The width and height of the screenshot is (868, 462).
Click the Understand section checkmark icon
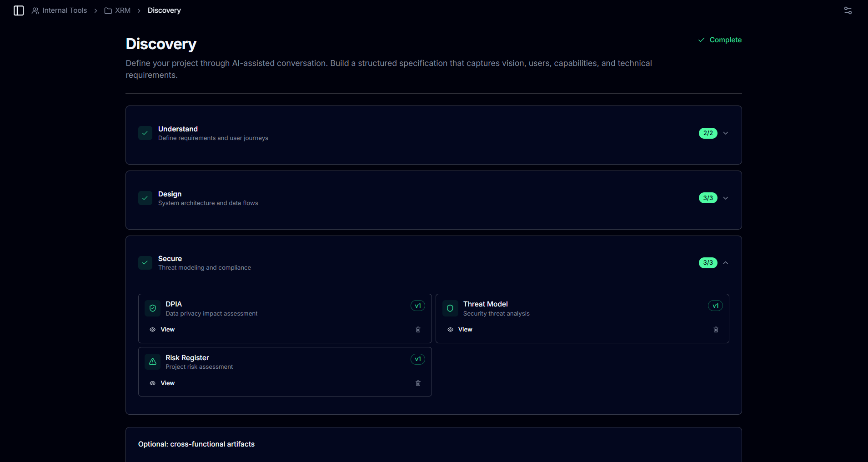tap(145, 133)
